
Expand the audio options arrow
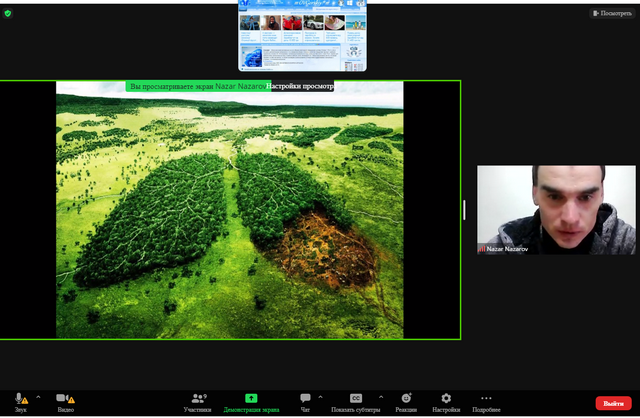tap(38, 396)
